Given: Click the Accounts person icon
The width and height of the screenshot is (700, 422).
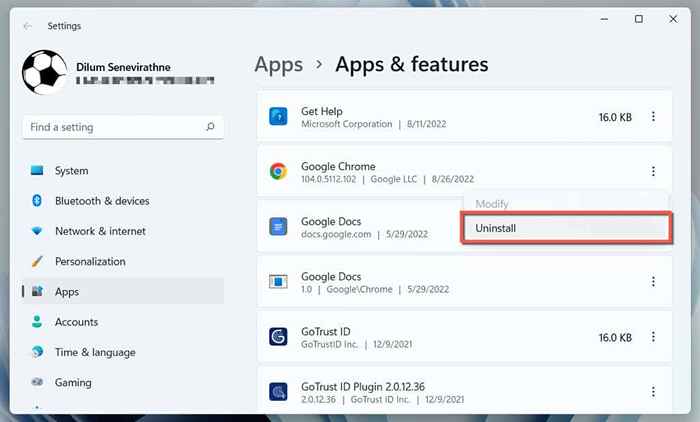Looking at the screenshot, I should pos(37,322).
